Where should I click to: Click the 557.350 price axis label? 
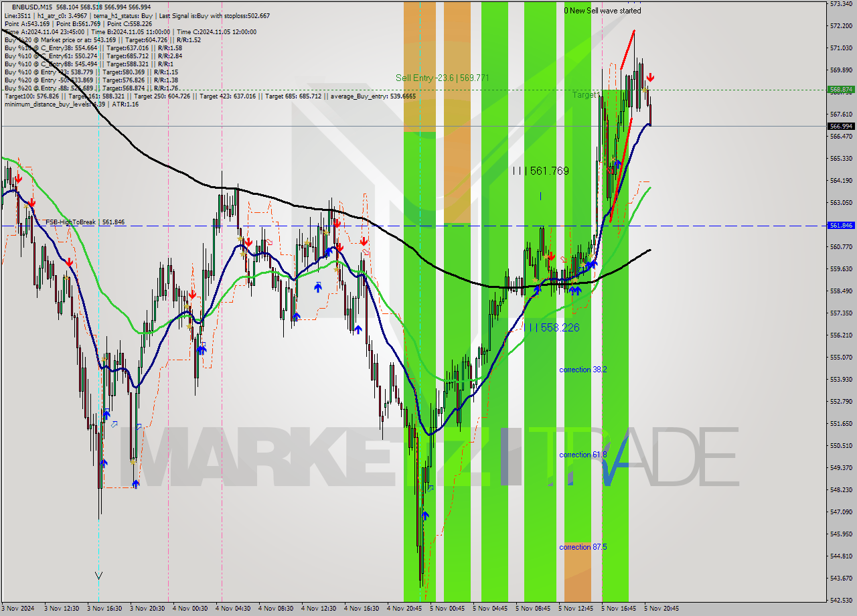click(x=841, y=313)
